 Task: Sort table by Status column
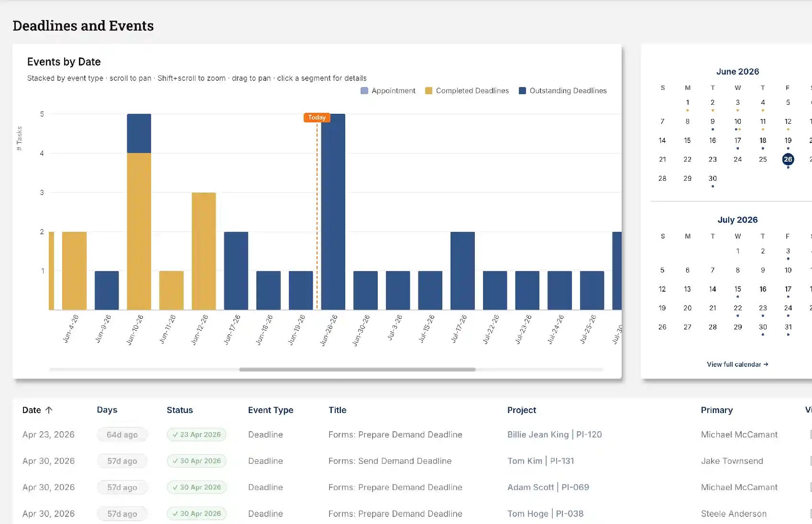click(180, 410)
